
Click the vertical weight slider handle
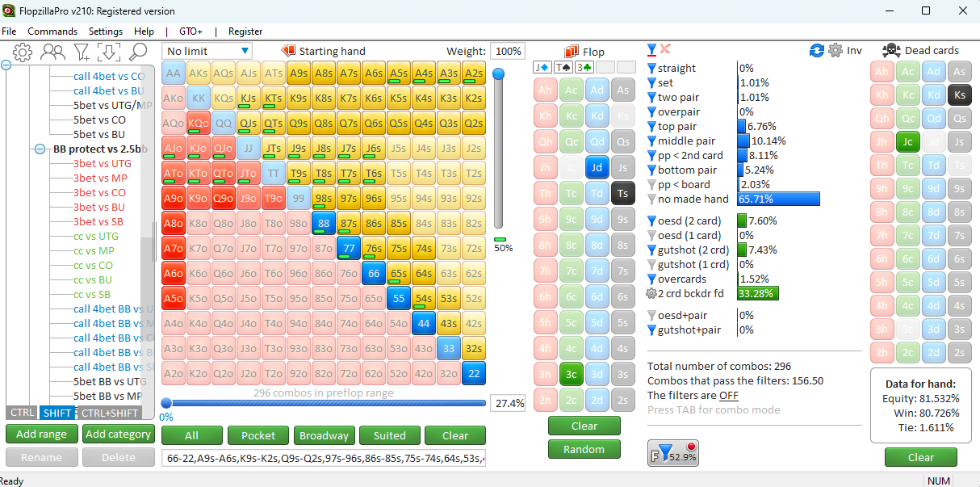coord(499,73)
